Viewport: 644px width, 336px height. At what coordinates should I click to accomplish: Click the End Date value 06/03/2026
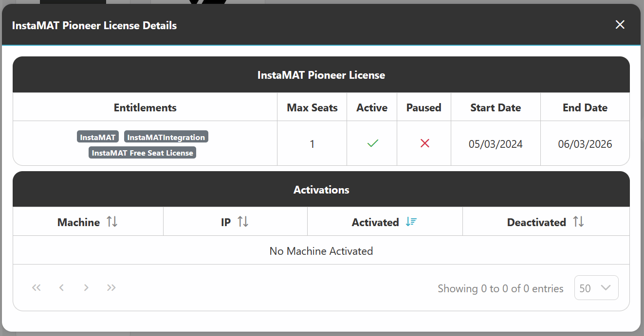click(585, 144)
